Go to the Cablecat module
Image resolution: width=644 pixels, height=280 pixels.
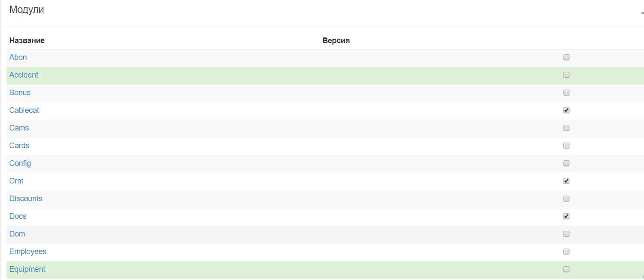click(24, 110)
